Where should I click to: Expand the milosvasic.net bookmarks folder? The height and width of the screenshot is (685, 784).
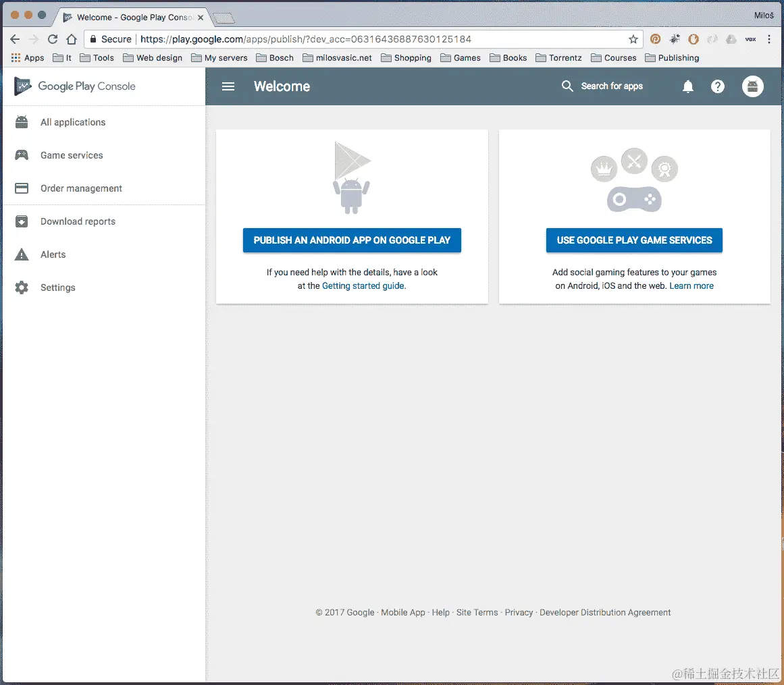click(x=337, y=58)
